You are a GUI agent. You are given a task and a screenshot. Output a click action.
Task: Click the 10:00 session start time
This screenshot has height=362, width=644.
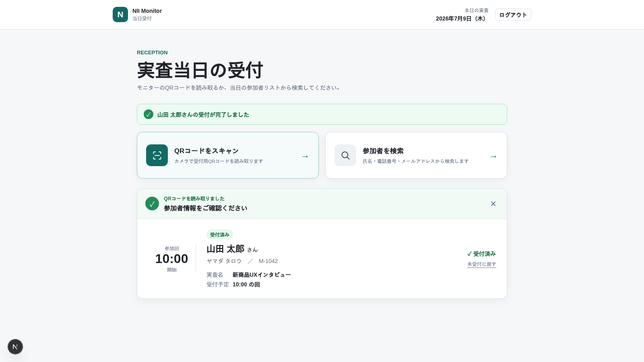[x=172, y=259]
